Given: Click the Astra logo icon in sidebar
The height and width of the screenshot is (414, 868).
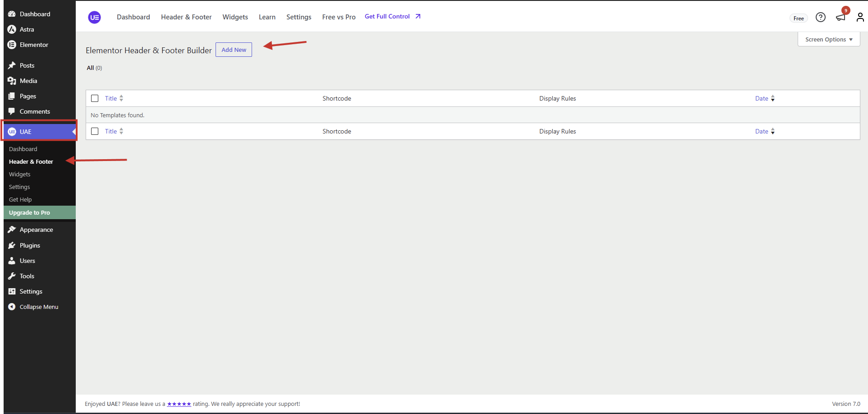Looking at the screenshot, I should coord(12,29).
